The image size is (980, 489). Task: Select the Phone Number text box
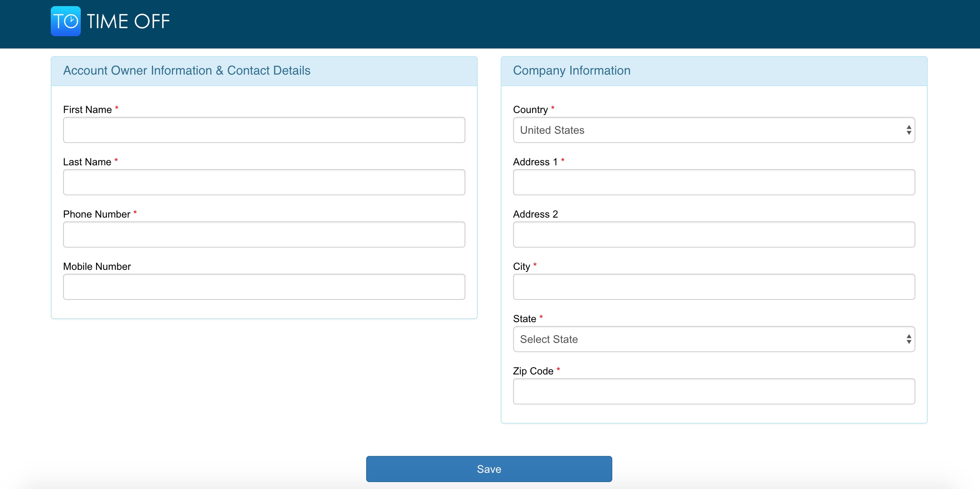pos(264,235)
